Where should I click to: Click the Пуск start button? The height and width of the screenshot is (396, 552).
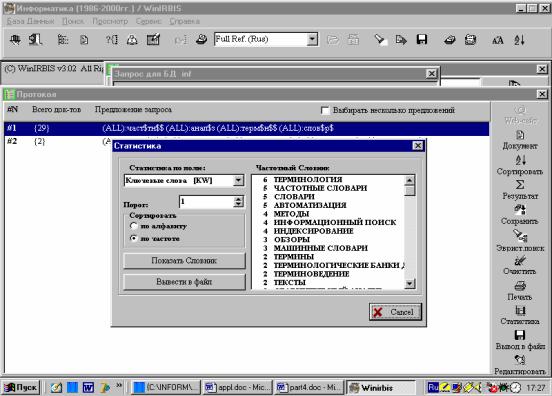point(21,388)
